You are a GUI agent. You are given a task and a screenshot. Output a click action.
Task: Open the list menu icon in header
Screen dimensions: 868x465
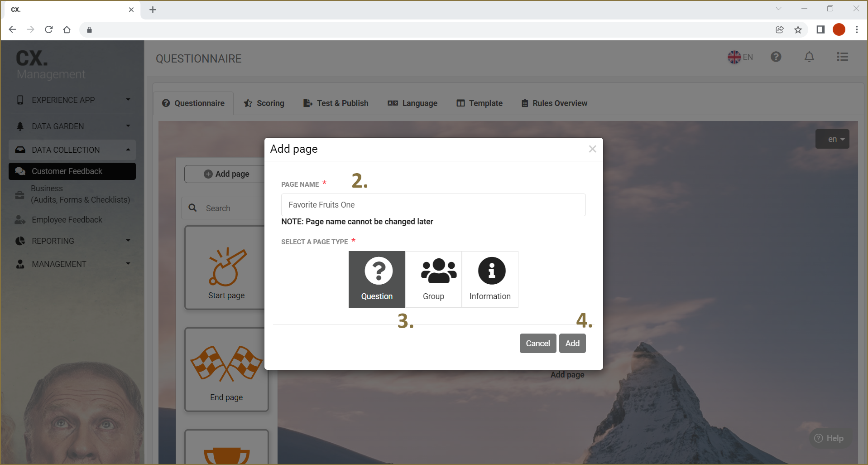842,57
